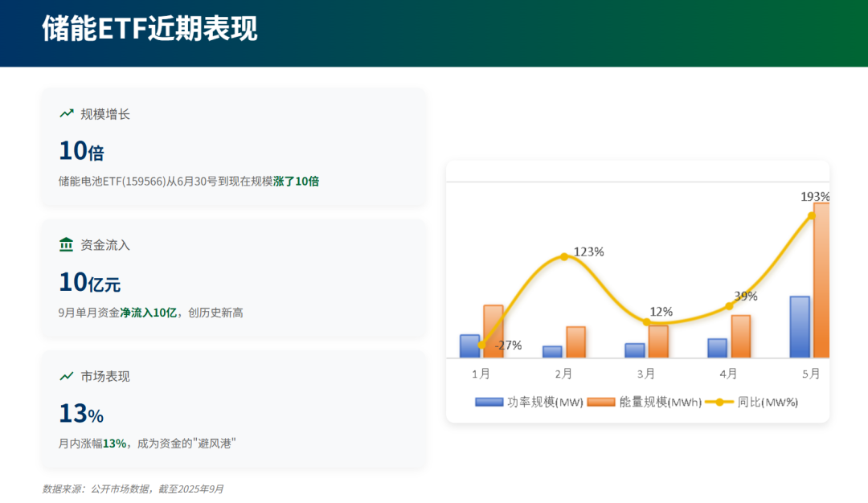Click the green highlighted text 净流入10亿
This screenshot has width=868, height=503.
point(149,312)
